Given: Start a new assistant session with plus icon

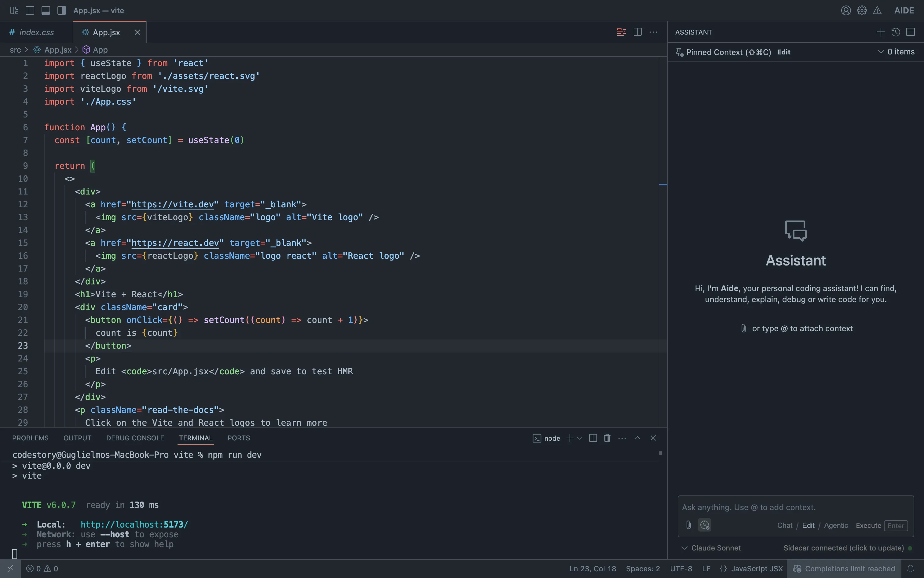Looking at the screenshot, I should click(x=881, y=32).
